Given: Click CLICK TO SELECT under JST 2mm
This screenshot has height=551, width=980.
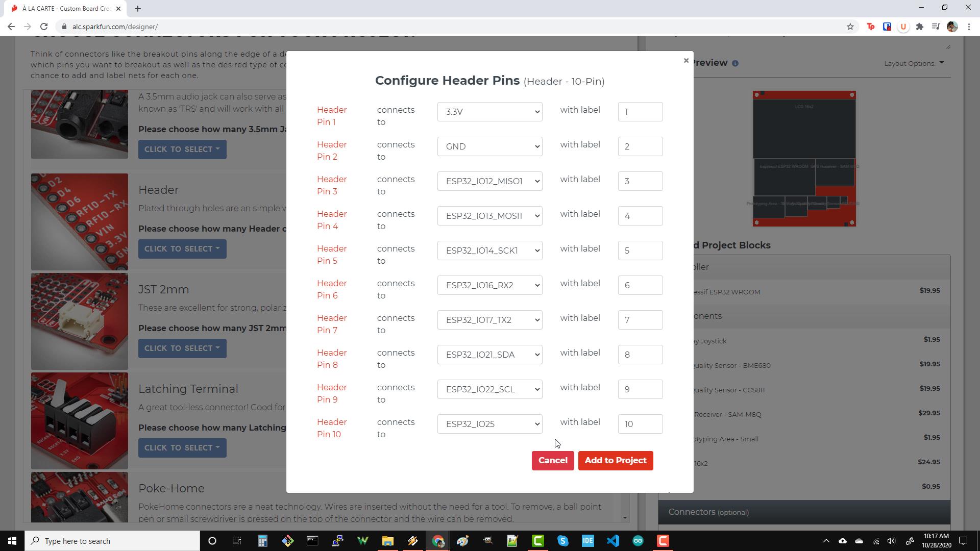Looking at the screenshot, I should [182, 348].
